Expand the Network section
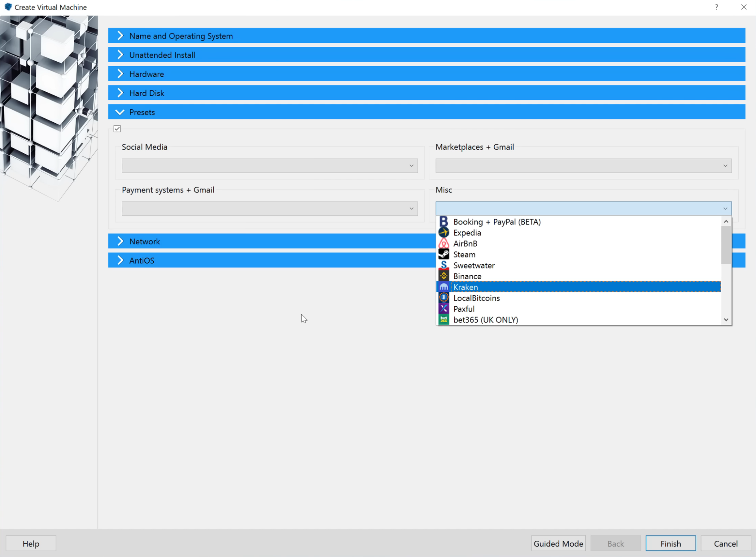756x557 pixels. point(272,241)
